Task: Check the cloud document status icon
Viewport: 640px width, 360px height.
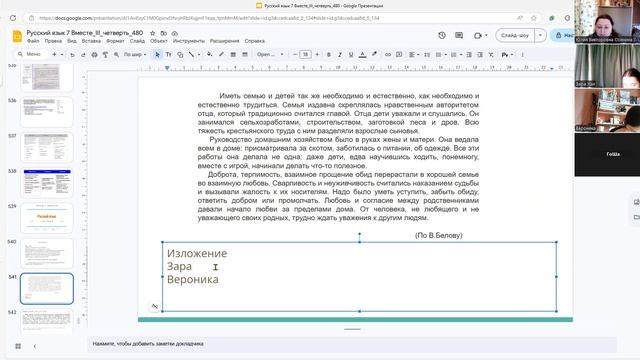Action: pos(175,33)
